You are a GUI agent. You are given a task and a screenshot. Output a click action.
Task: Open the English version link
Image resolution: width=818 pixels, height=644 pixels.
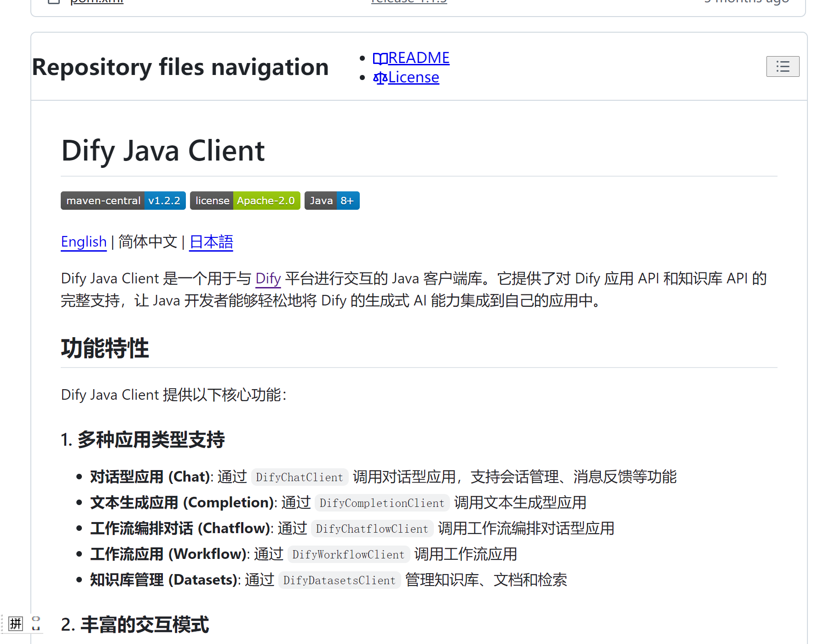[84, 241]
